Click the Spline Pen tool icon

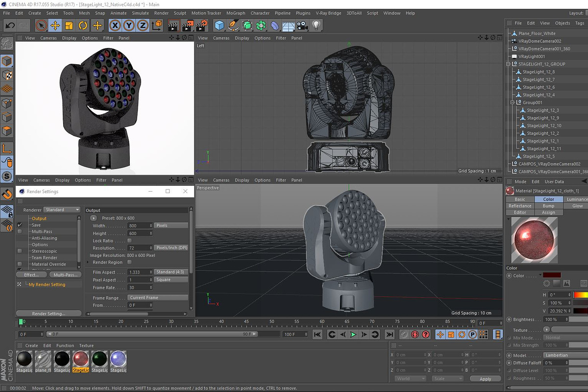coord(234,25)
